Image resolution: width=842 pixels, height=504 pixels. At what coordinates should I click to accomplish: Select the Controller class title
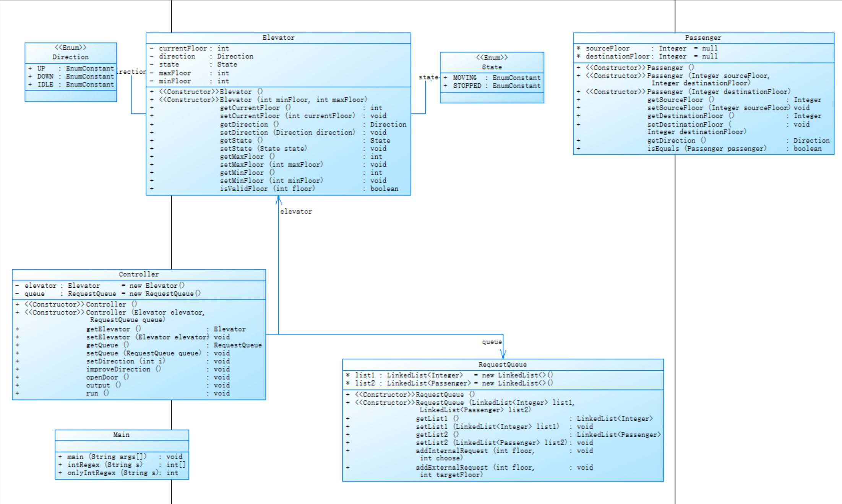point(138,274)
